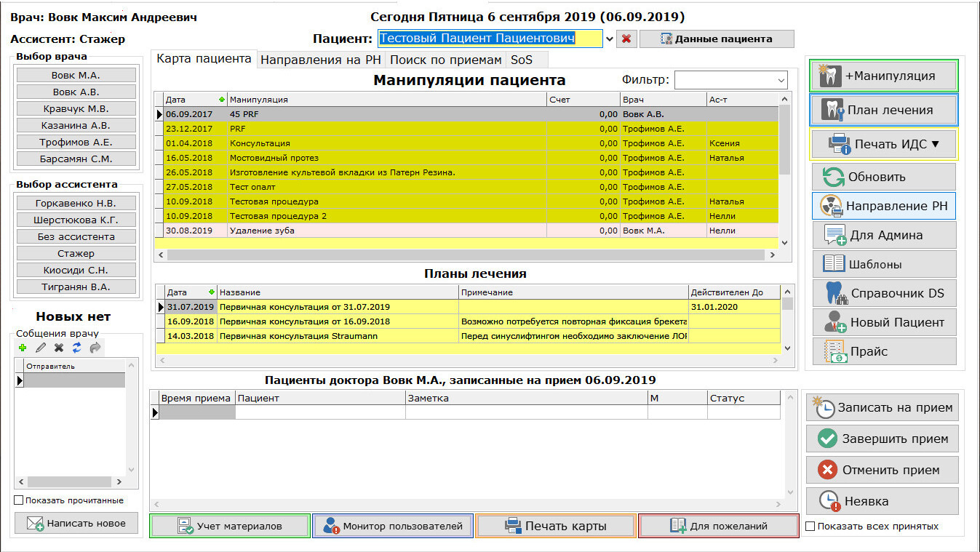980x552 pixels.
Task: Click the book icon in Шаблоны
Action: coord(833,264)
